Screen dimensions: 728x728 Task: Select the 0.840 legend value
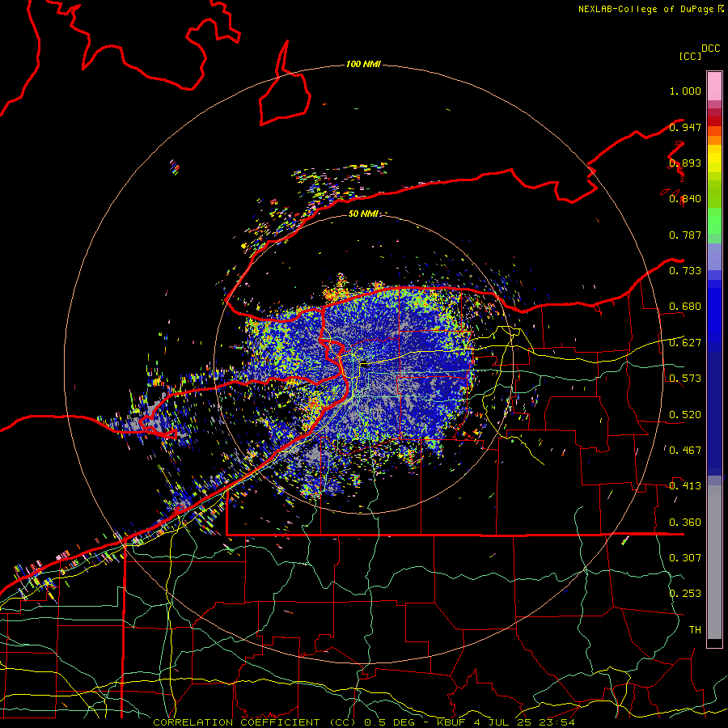[685, 199]
